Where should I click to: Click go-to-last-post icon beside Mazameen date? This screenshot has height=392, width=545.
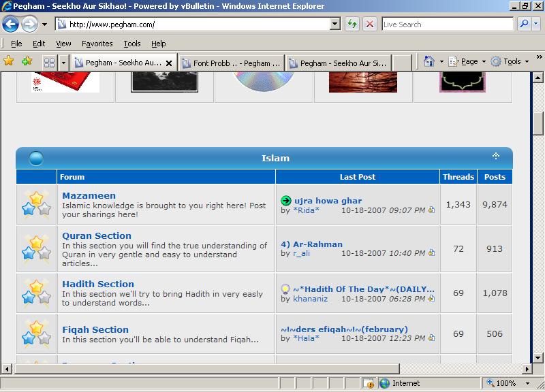[x=431, y=210]
